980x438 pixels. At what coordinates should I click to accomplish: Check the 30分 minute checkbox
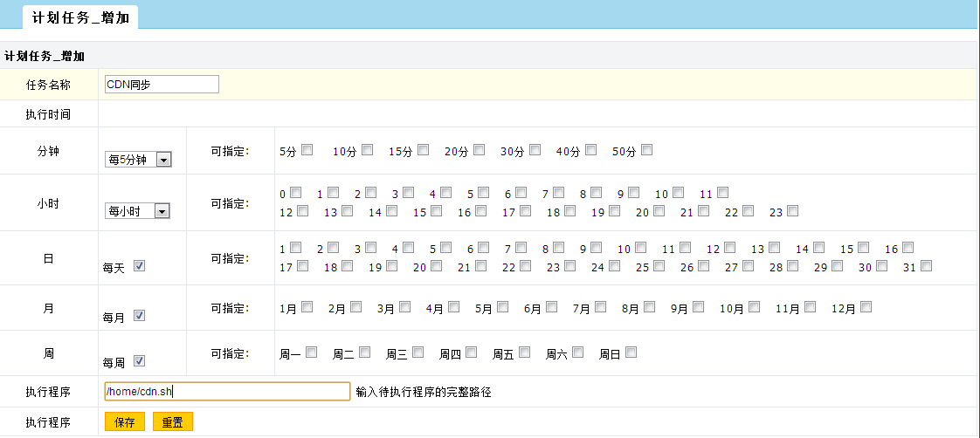tap(535, 150)
